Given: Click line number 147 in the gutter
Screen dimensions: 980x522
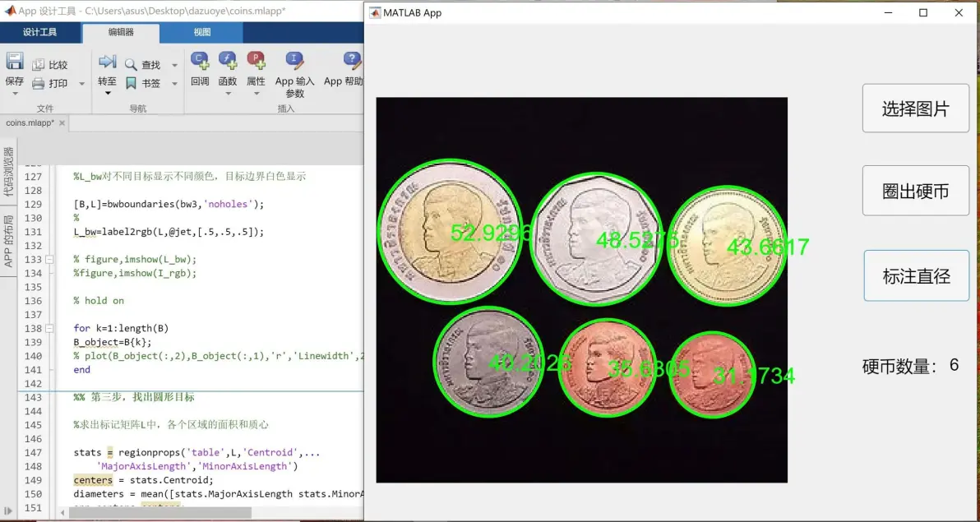Looking at the screenshot, I should [x=33, y=453].
